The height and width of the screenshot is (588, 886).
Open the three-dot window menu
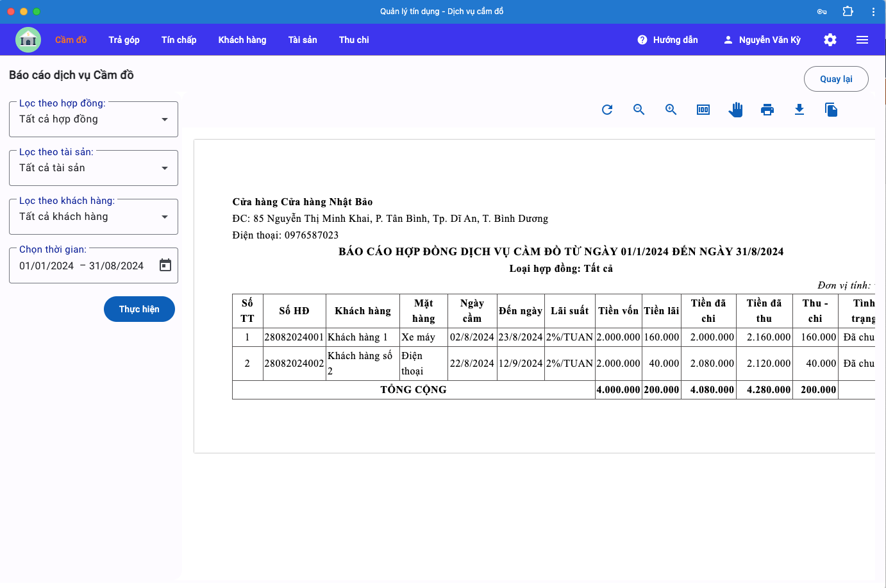[x=873, y=12]
